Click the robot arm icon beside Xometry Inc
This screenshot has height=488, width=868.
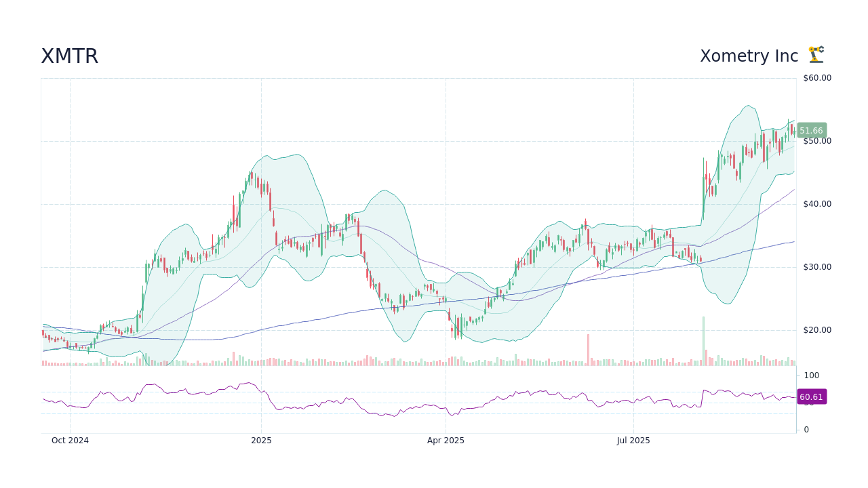(816, 54)
